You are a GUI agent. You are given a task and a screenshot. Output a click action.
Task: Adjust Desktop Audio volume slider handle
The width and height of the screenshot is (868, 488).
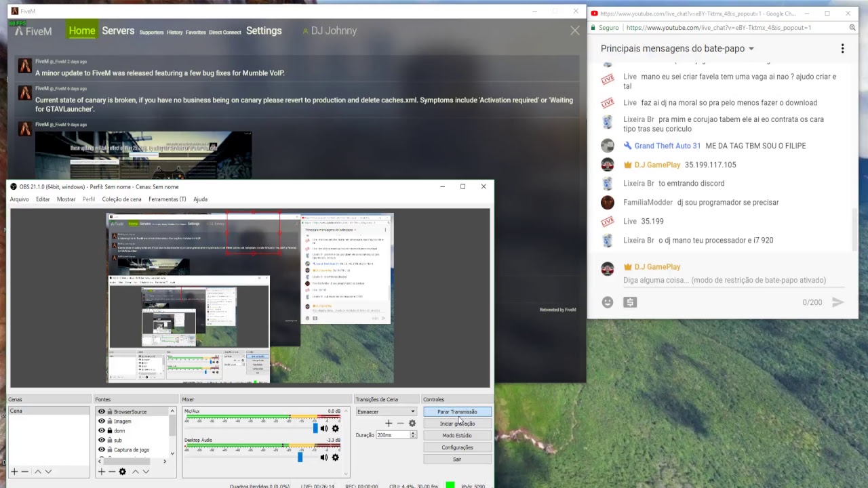click(300, 457)
